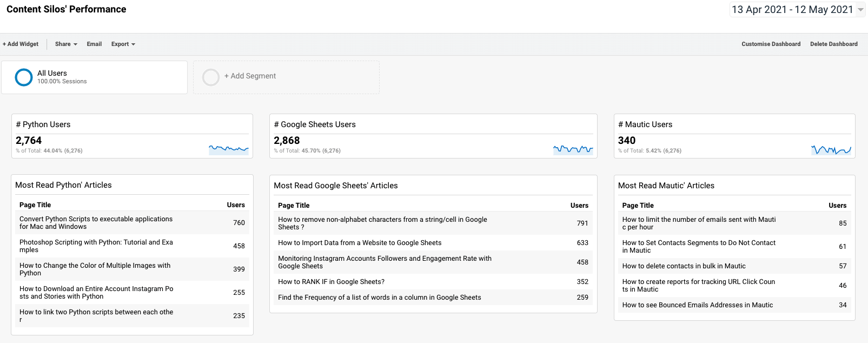
Task: Click the '# Google Sheets Users' widget title
Action: [x=315, y=124]
